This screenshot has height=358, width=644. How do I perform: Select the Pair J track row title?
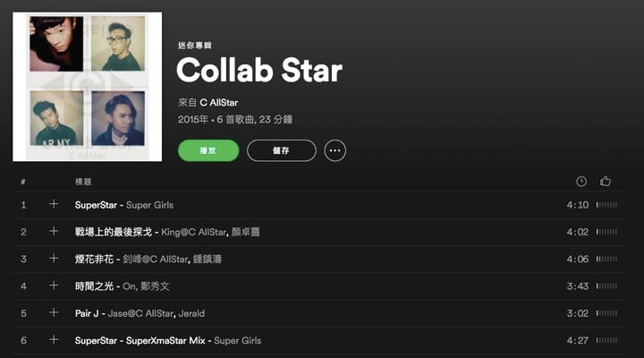point(87,313)
